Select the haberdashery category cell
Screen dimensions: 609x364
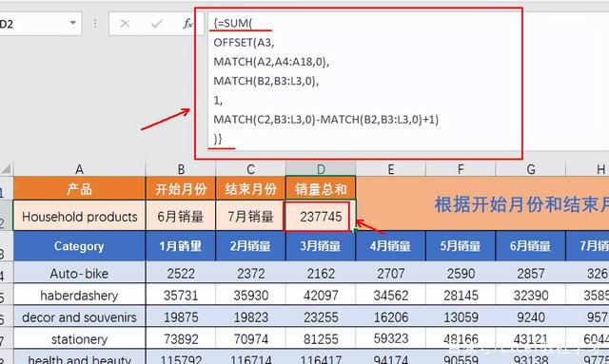(x=79, y=296)
